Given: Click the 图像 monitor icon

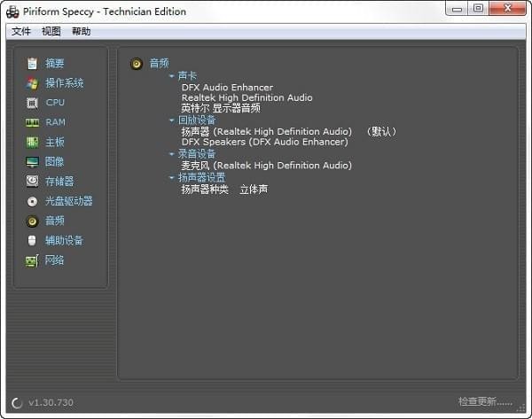Looking at the screenshot, I should click(32, 162).
